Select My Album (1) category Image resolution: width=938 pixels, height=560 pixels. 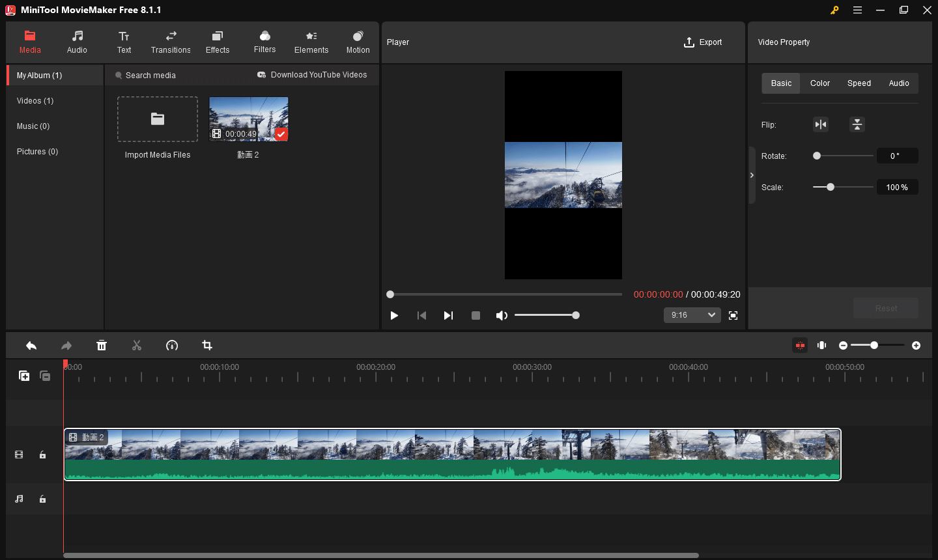(55, 76)
